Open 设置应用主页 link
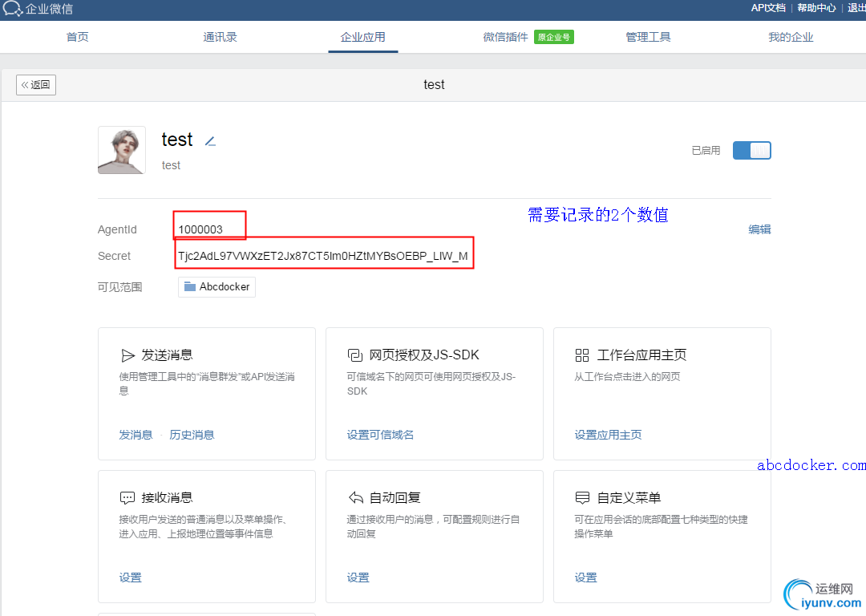This screenshot has height=616, width=866. [608, 435]
